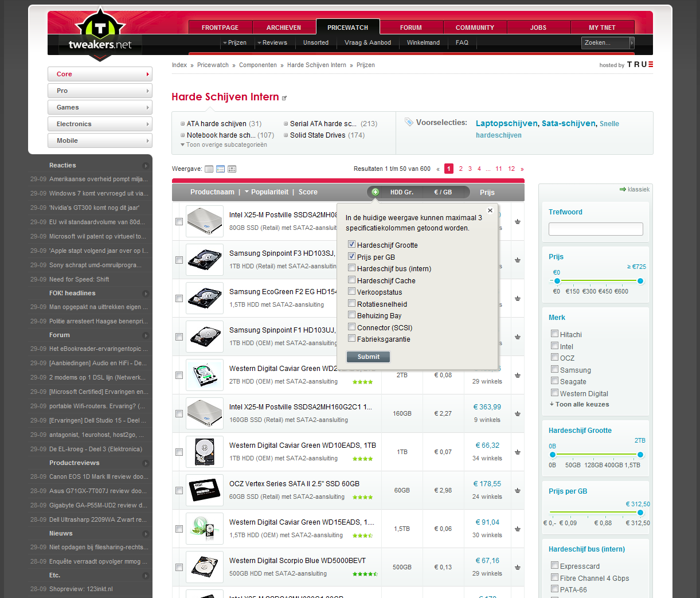Tick the Samsung brand filter
Screen dimensions: 700x598
click(x=554, y=369)
